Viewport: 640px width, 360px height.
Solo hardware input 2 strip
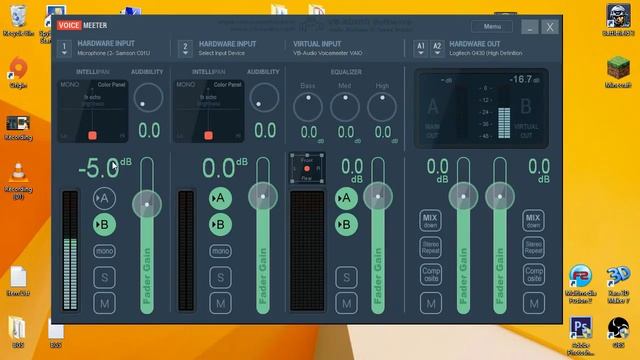point(220,278)
